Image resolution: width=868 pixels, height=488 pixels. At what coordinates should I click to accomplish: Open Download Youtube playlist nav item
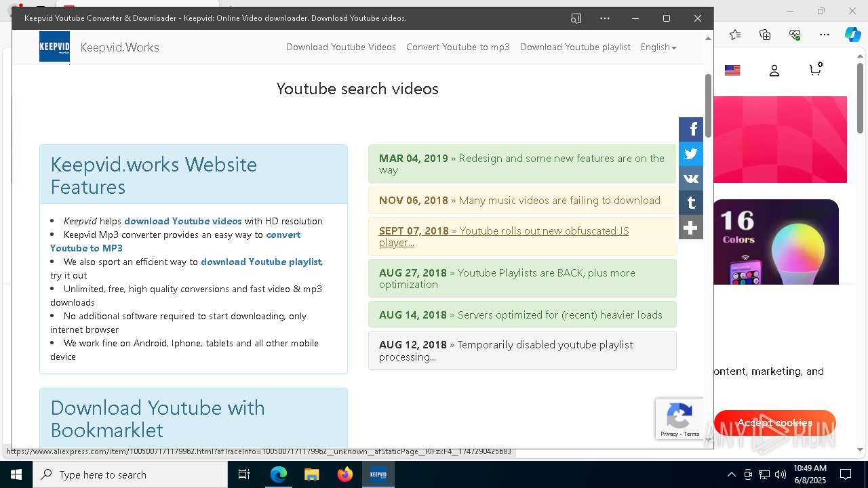tap(575, 47)
